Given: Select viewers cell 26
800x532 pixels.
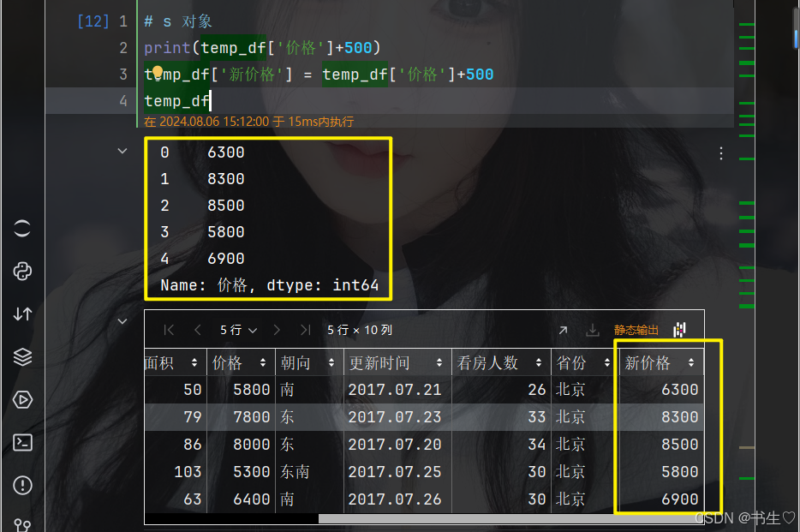Looking at the screenshot, I should tap(501, 390).
